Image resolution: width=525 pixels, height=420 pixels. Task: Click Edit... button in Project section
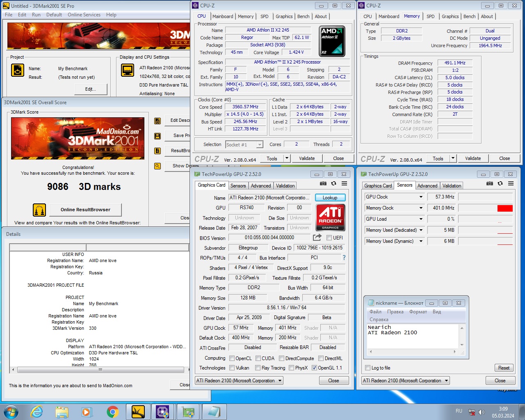91,89
